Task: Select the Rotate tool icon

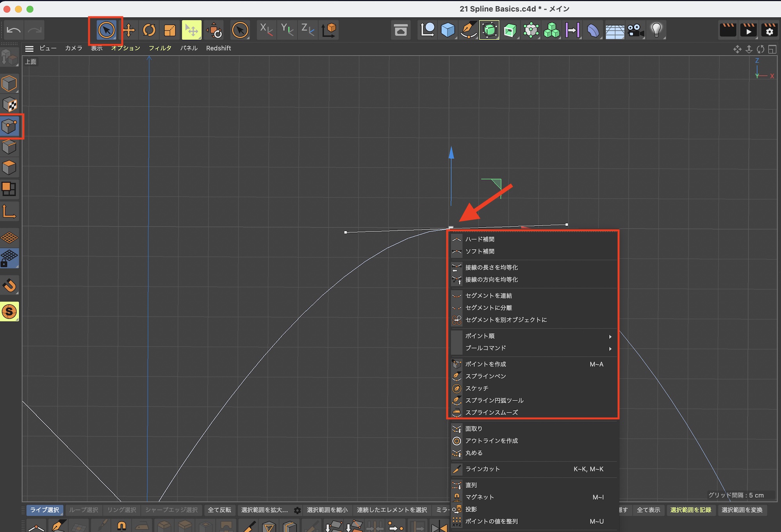Action: (x=149, y=30)
